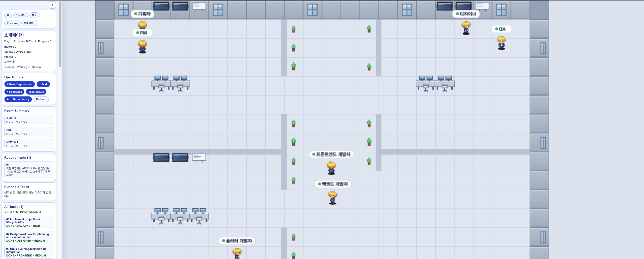Select the 기획자 character avatar

pos(142,25)
